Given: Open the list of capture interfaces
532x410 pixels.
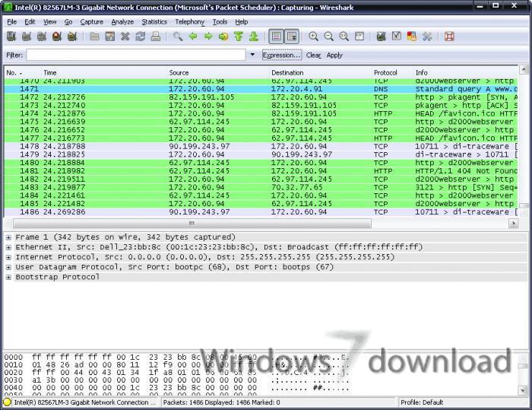Looking at the screenshot, I should pos(11,37).
